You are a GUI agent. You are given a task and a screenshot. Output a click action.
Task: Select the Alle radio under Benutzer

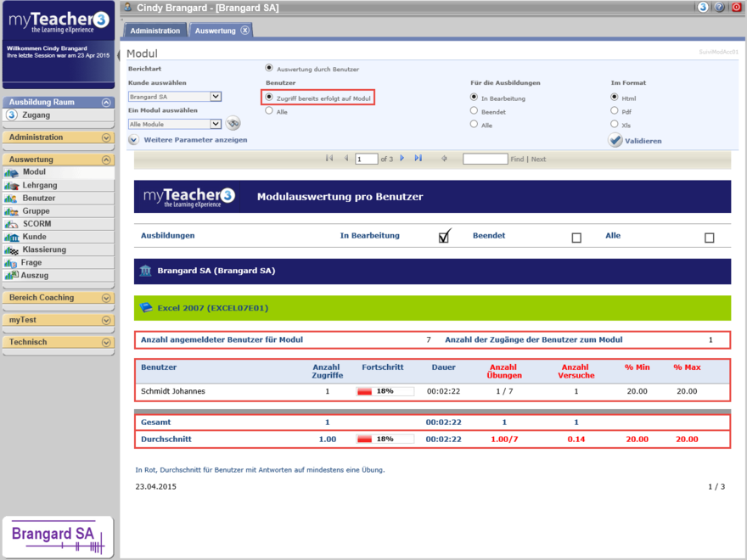tap(269, 111)
